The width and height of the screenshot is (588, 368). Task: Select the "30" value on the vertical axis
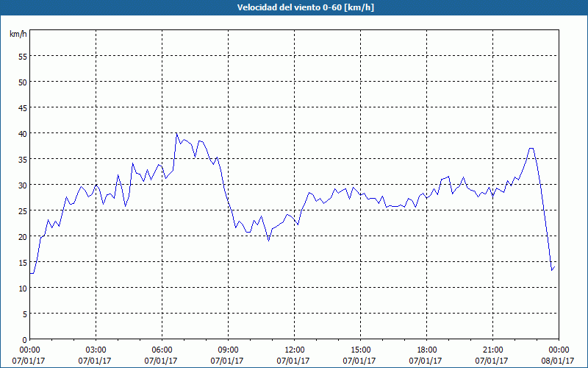pos(23,185)
